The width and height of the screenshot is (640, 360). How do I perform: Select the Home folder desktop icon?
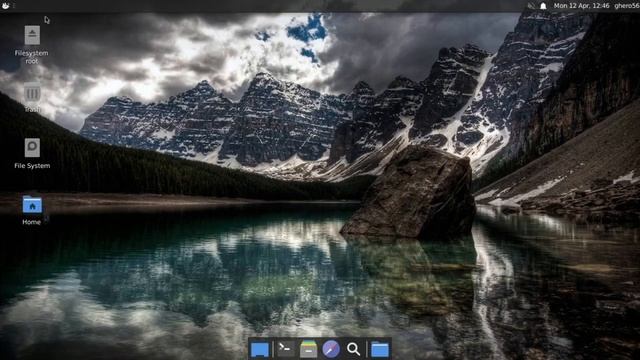pos(32,205)
